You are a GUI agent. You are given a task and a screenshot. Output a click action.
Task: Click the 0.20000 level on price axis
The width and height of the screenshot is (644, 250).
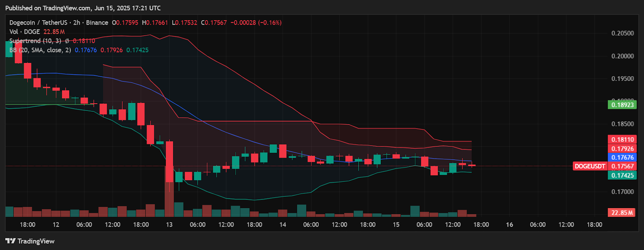pos(622,56)
